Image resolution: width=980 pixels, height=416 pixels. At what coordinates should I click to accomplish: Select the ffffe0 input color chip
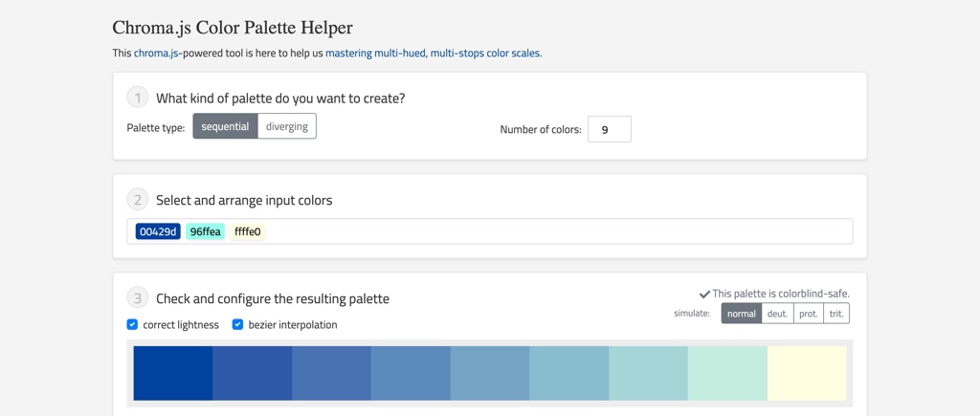click(x=248, y=231)
